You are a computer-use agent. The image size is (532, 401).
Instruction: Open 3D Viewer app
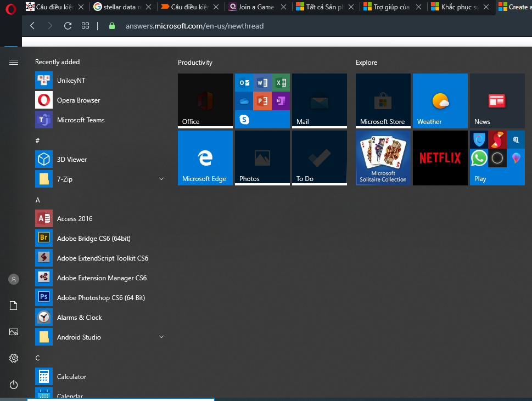coord(100,159)
